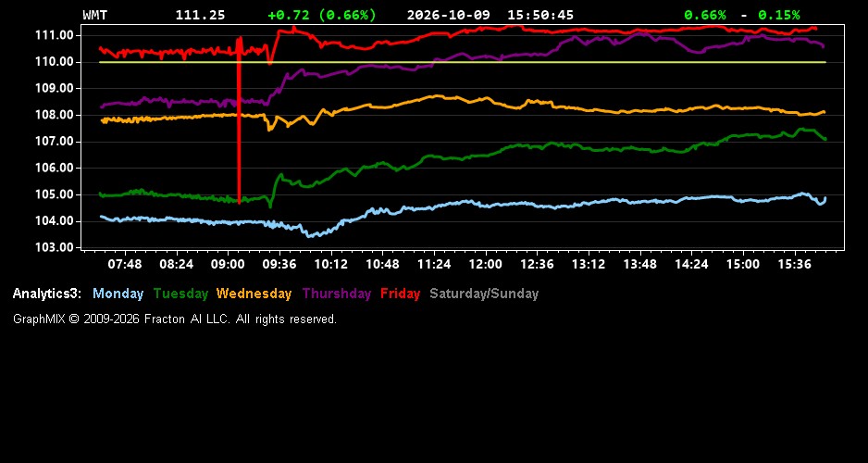Click the 104.00 y-axis label
Image resolution: width=868 pixels, height=463 pixels.
tap(55, 221)
